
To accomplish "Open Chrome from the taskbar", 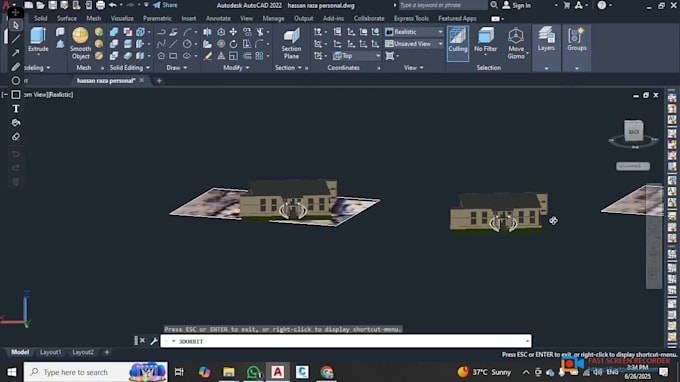I will click(327, 372).
